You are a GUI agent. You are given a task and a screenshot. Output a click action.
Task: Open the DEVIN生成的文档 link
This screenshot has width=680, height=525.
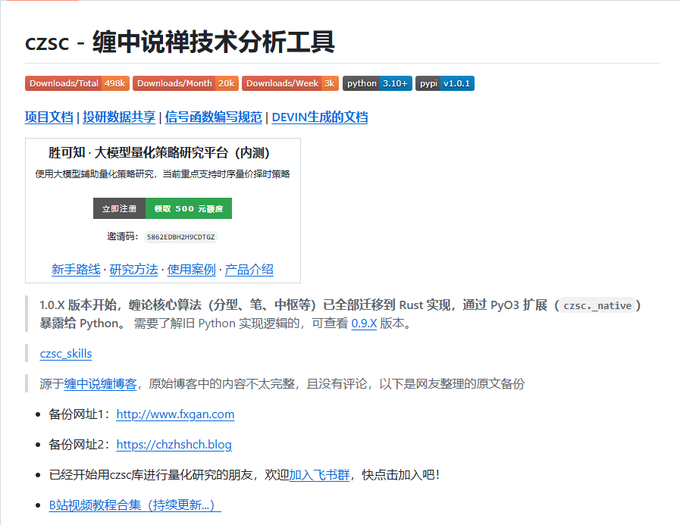click(x=320, y=117)
